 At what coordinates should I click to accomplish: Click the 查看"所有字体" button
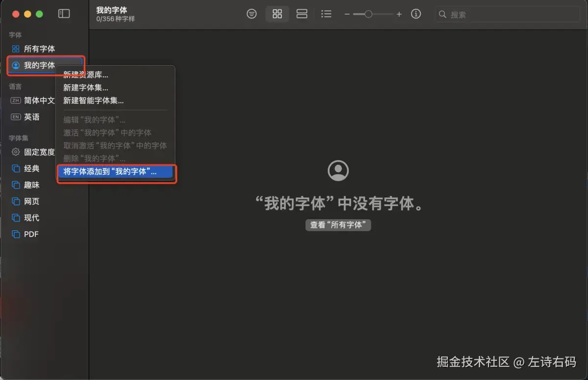(x=338, y=225)
